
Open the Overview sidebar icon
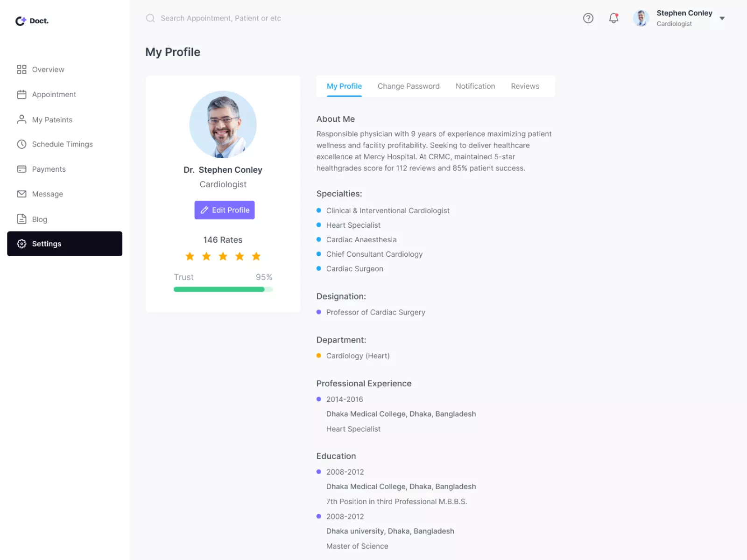[x=21, y=69]
